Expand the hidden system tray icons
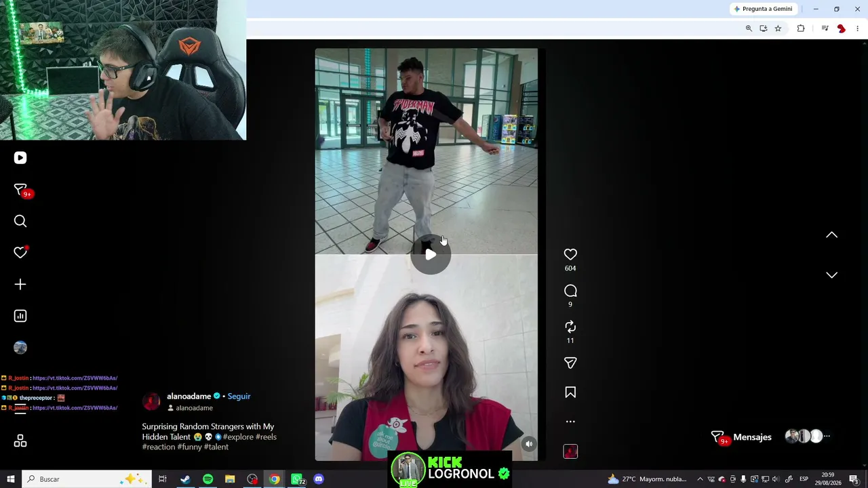 700,479
